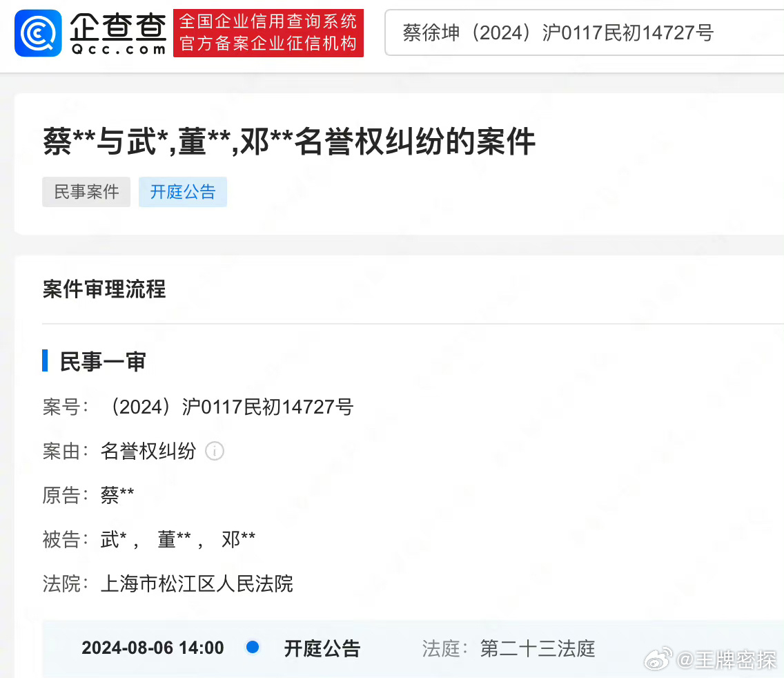This screenshot has height=678, width=784.
Task: Click the Qcc blue logo icon
Action: click(38, 33)
